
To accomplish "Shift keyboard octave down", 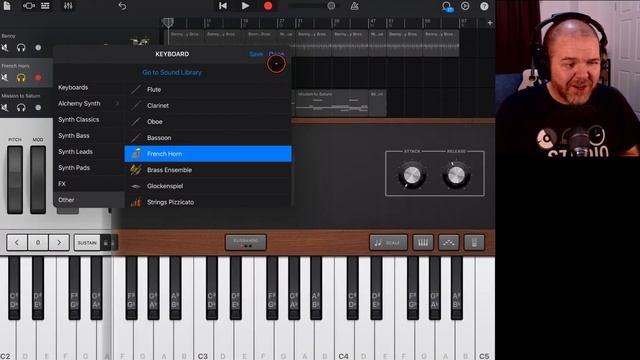I will (x=17, y=242).
